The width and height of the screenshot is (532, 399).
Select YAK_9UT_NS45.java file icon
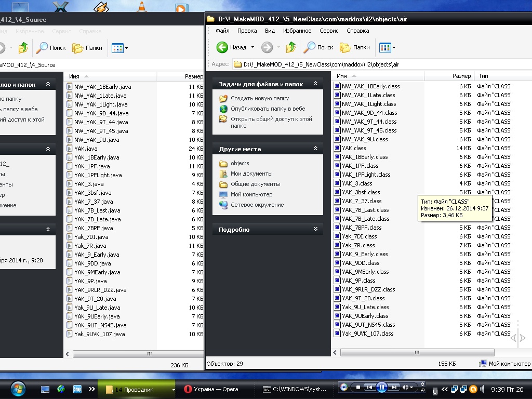[x=70, y=325]
